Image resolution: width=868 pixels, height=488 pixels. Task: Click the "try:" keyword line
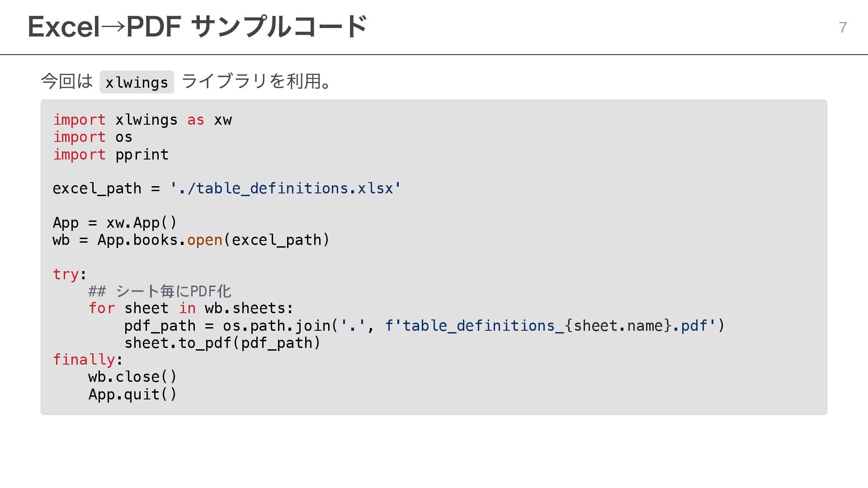click(69, 274)
